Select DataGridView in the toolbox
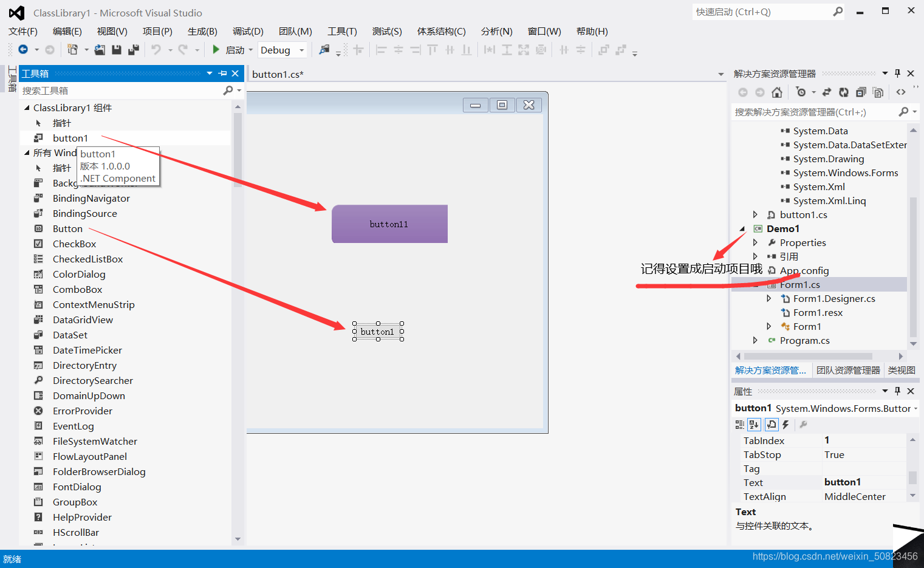Image resolution: width=924 pixels, height=568 pixels. click(x=83, y=320)
